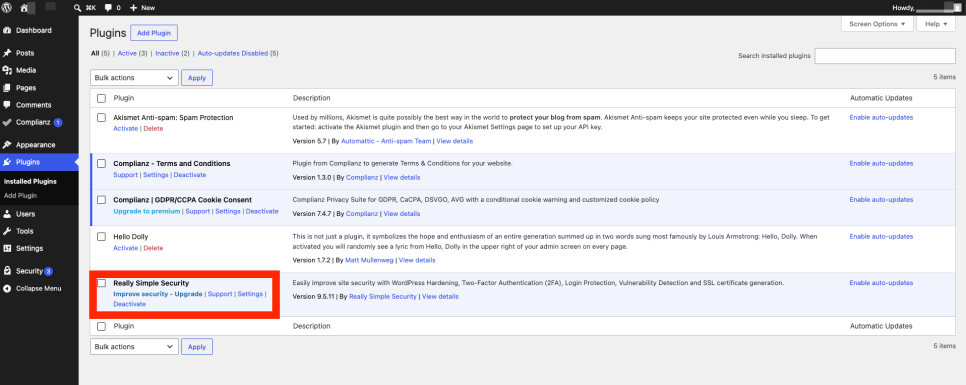Screen dimensions: 966x385
Task: Delete the Hello Dolly plugin
Action: 153,248
